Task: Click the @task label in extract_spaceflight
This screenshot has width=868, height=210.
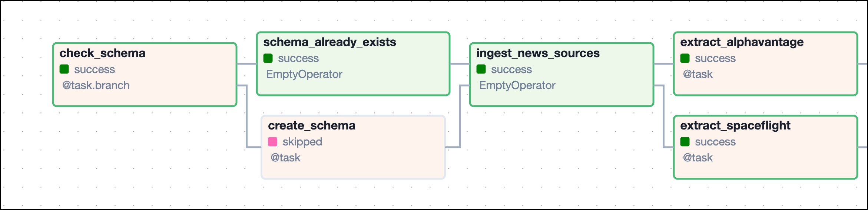Action: click(x=698, y=158)
